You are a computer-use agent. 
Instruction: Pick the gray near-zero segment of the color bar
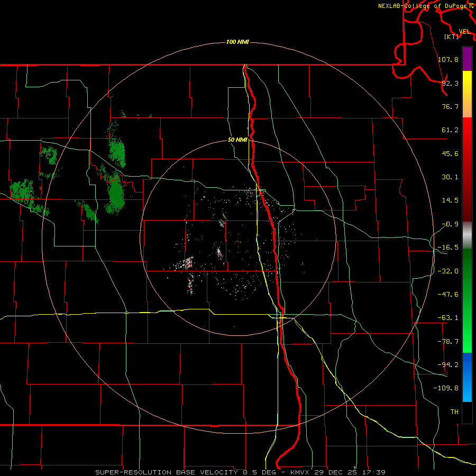coord(467,235)
